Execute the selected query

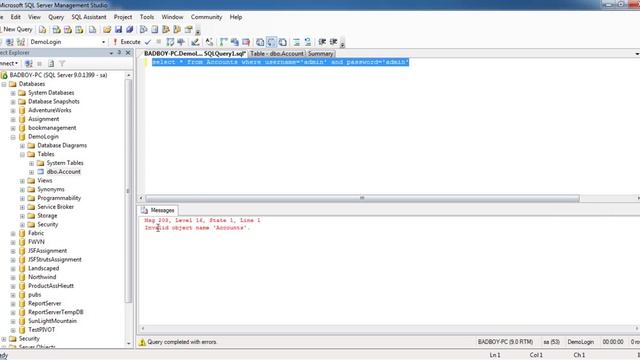(127, 42)
